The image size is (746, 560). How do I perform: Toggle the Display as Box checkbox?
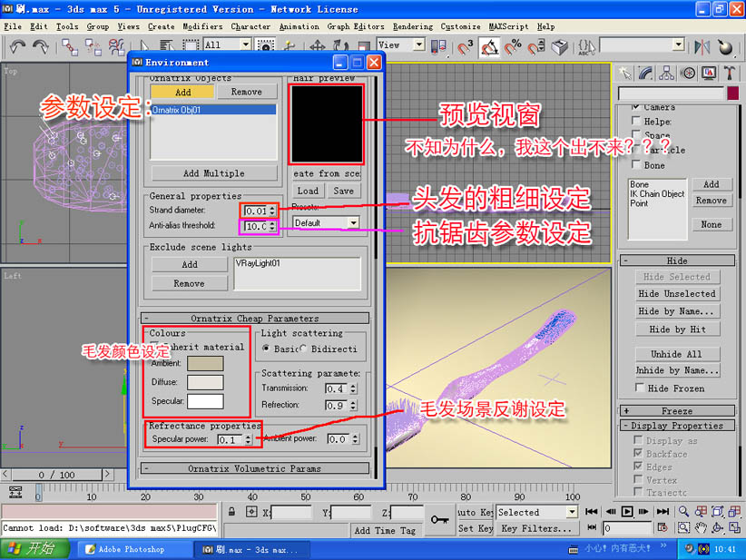coord(639,440)
